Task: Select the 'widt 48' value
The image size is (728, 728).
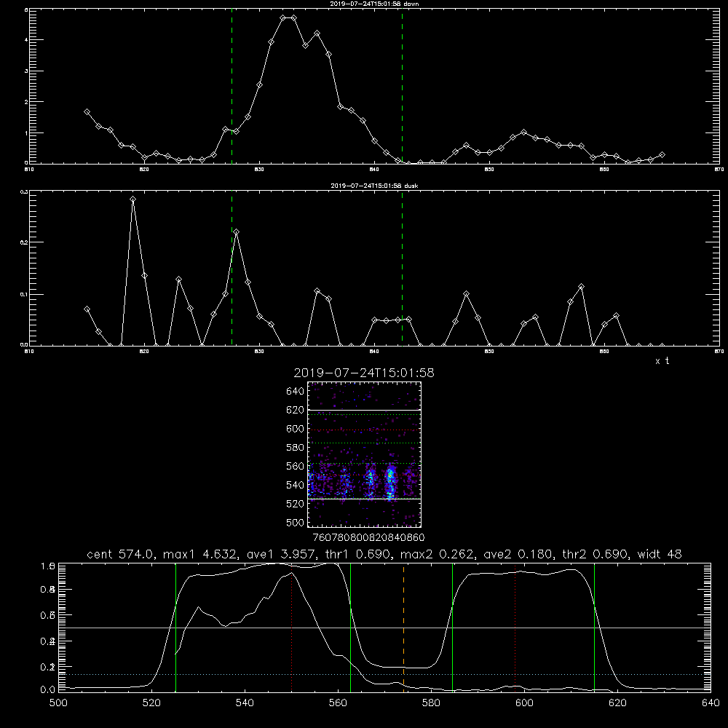Action: pyautogui.click(x=660, y=554)
